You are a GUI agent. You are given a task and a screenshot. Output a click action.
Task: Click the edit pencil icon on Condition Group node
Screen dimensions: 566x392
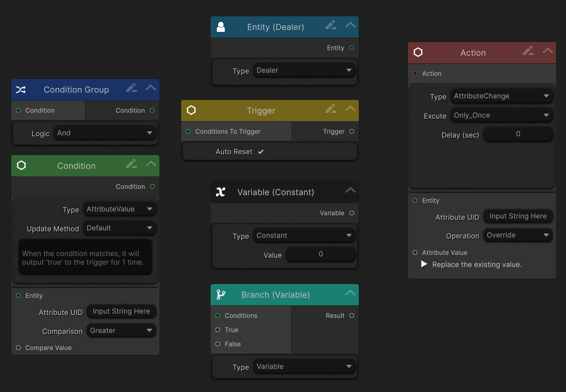[x=131, y=88]
